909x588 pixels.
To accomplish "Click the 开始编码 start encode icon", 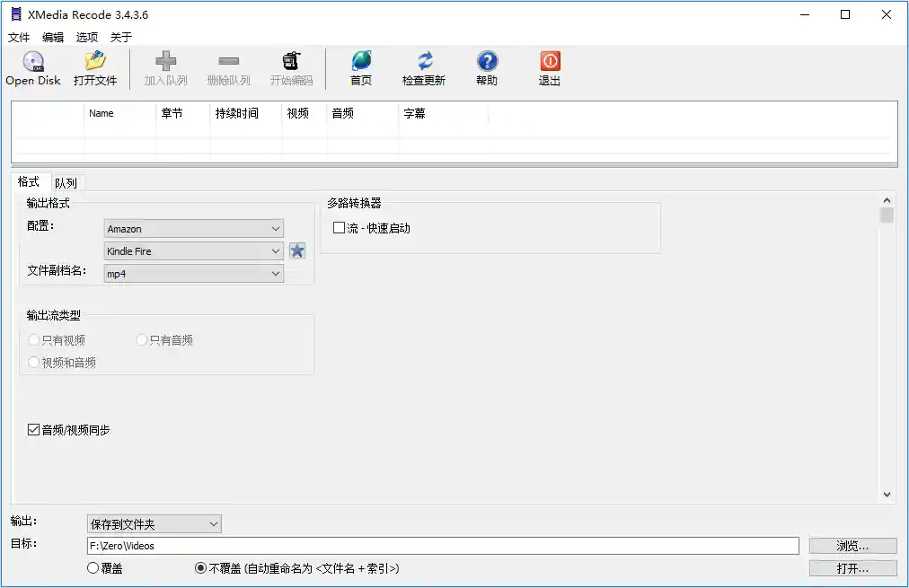I will tap(291, 61).
